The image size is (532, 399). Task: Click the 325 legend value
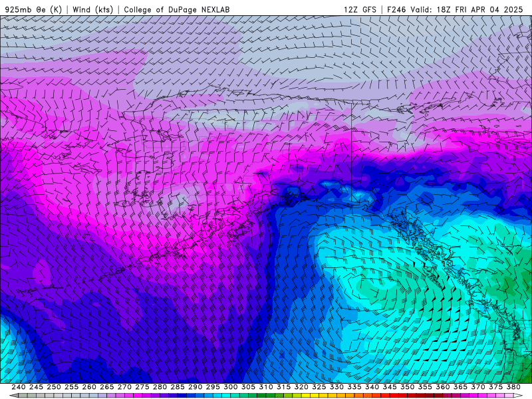pos(319,387)
